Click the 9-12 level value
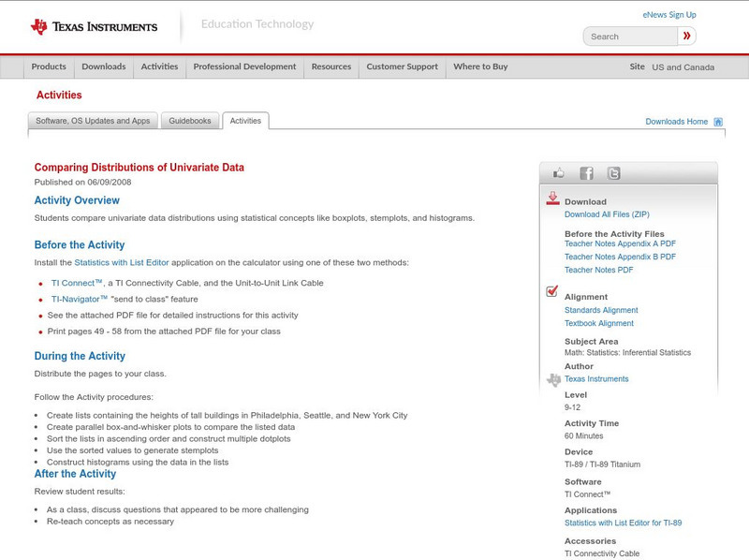Screen dimensions: 749x560 click(x=572, y=407)
